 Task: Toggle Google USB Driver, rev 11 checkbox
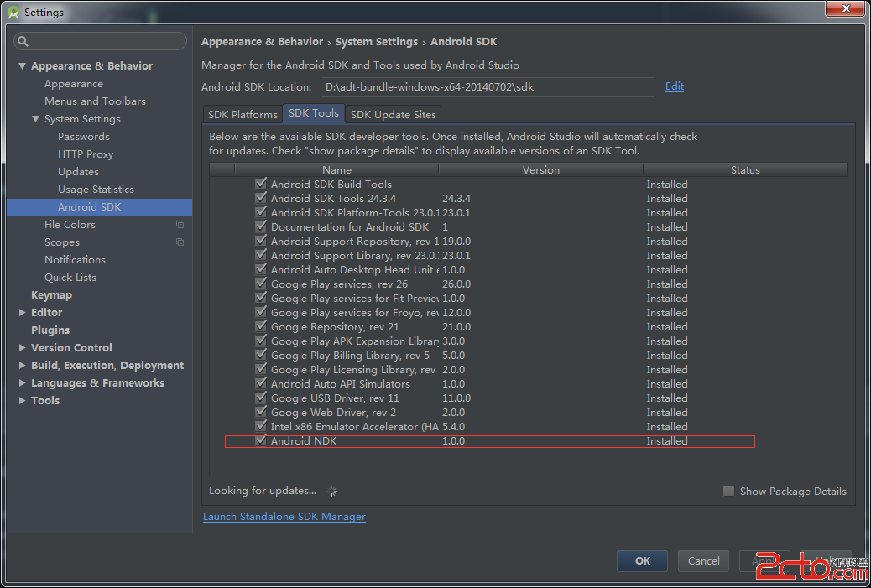coord(260,398)
